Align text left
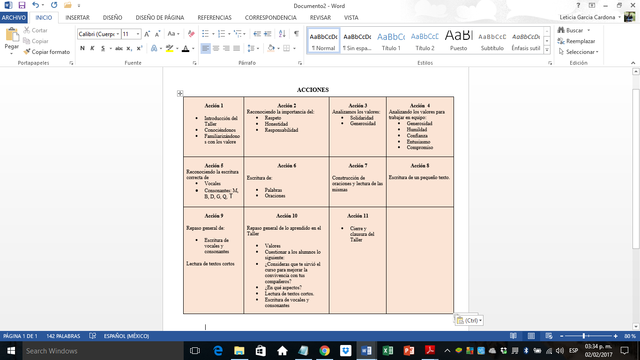The image size is (640, 360). click(205, 48)
